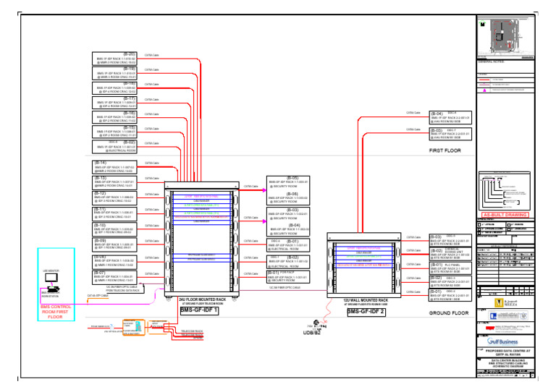Click the 'BMS CONTROL ROOM FIRST FLOOR' label
The width and height of the screenshot is (556, 392).
[56, 312]
